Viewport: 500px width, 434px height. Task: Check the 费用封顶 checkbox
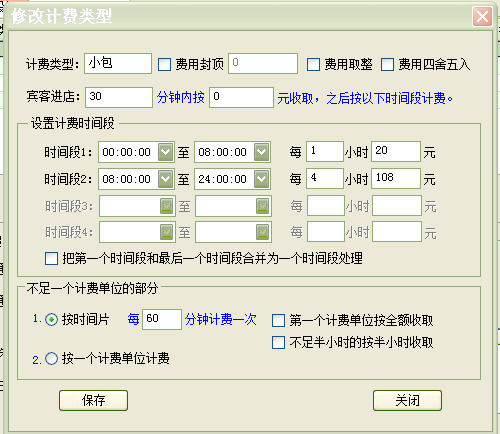pyautogui.click(x=164, y=64)
